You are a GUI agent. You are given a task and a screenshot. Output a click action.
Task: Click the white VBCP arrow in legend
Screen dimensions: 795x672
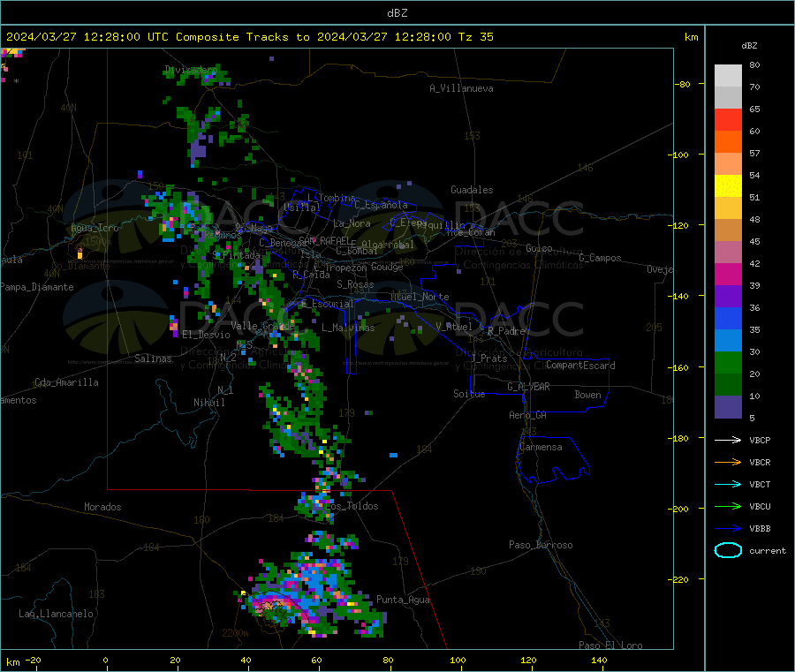728,440
